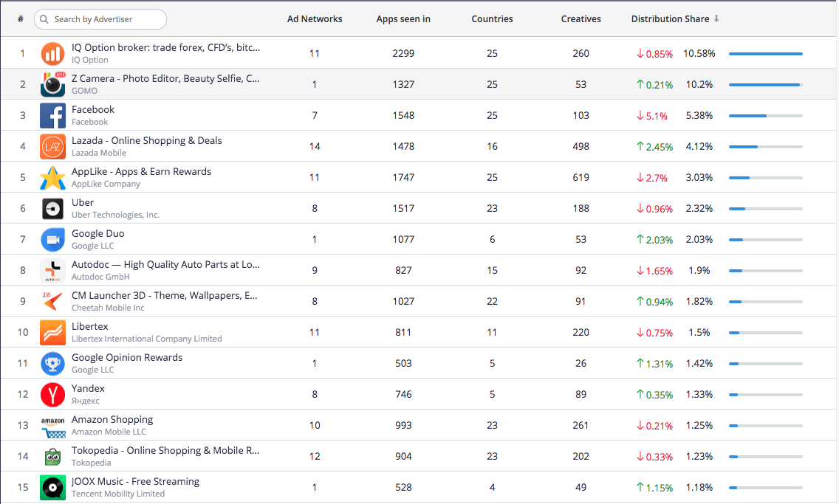Open the Google Duo title
The width and height of the screenshot is (839, 504).
coord(98,234)
